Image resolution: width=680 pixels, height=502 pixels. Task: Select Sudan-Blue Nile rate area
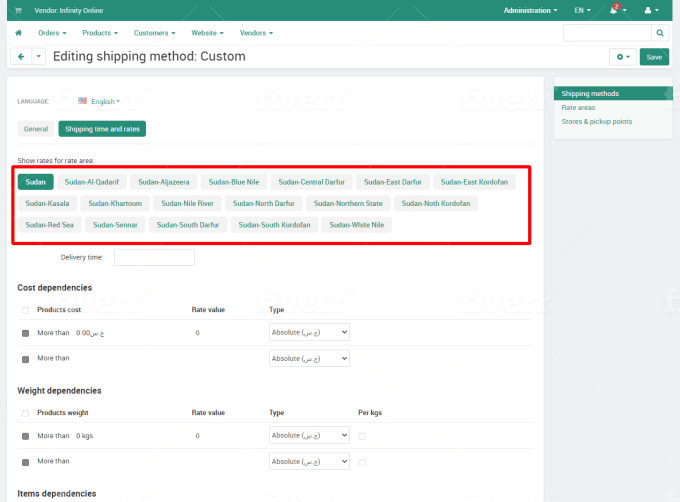[x=234, y=182]
